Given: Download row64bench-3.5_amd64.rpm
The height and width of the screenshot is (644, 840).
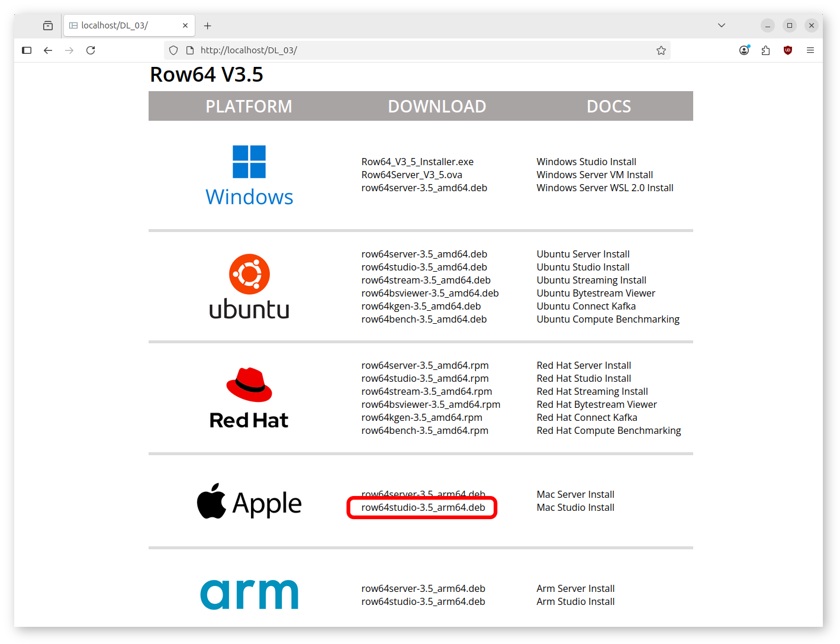Looking at the screenshot, I should tap(424, 430).
